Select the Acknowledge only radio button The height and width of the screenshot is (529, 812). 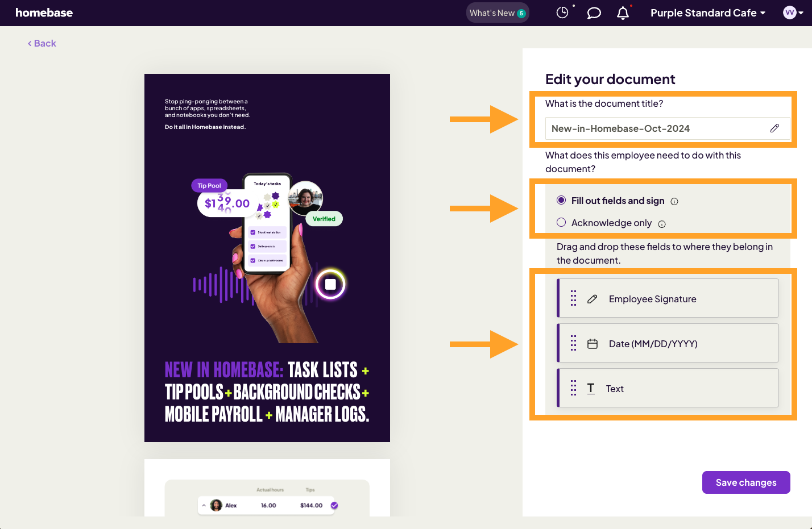[561, 223]
